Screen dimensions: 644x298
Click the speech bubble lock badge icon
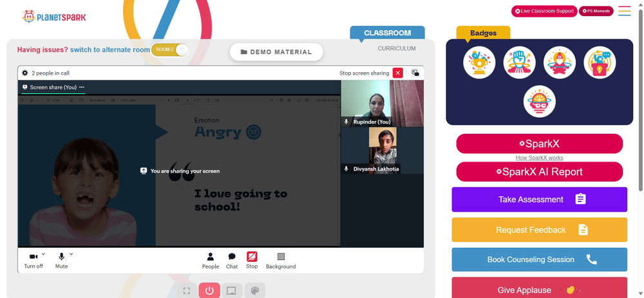[x=600, y=62]
